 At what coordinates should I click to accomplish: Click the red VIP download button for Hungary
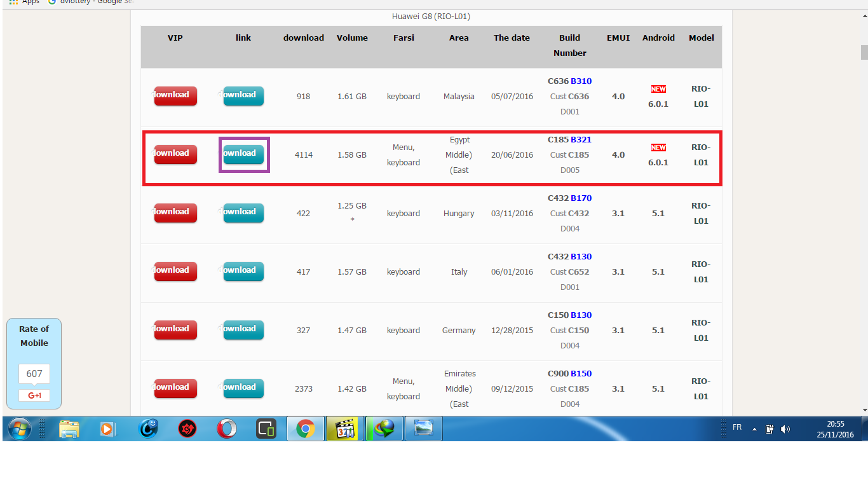tap(175, 212)
